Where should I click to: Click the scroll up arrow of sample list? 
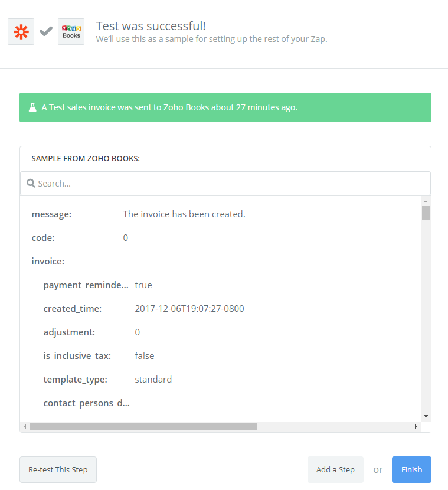pos(426,201)
